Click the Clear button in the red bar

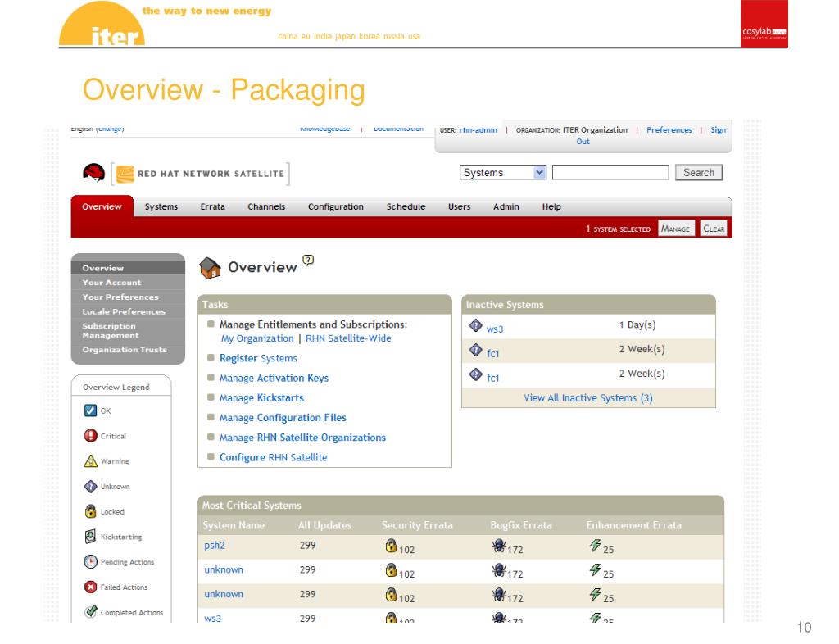tap(714, 229)
